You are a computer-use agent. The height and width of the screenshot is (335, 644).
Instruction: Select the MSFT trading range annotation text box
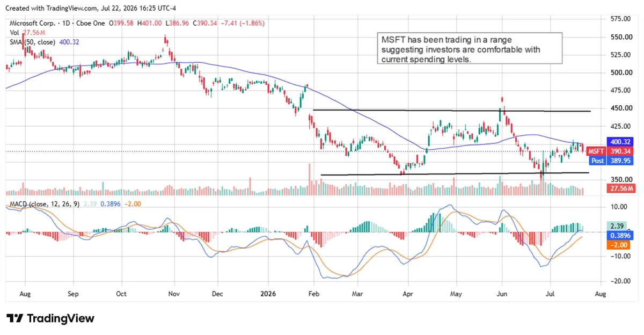click(469, 49)
